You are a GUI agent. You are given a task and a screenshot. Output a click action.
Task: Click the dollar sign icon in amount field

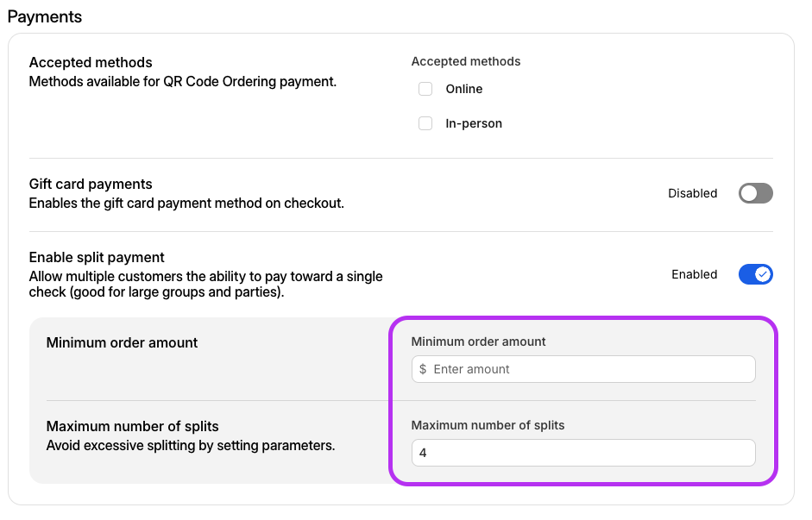coord(423,369)
